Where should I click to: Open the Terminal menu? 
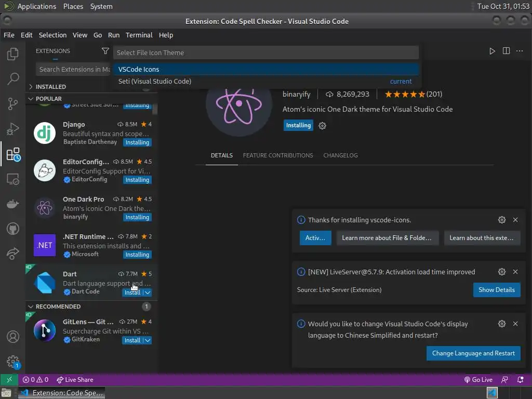tap(139, 35)
